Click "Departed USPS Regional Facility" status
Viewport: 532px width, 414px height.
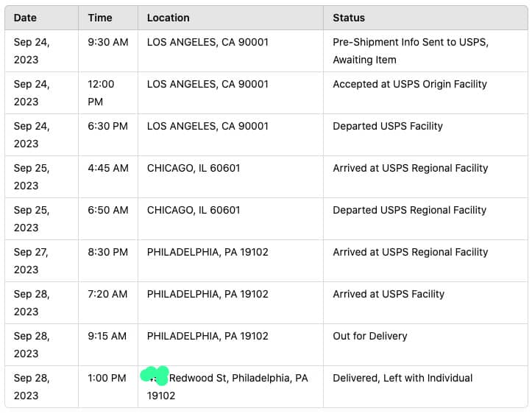[409, 210]
